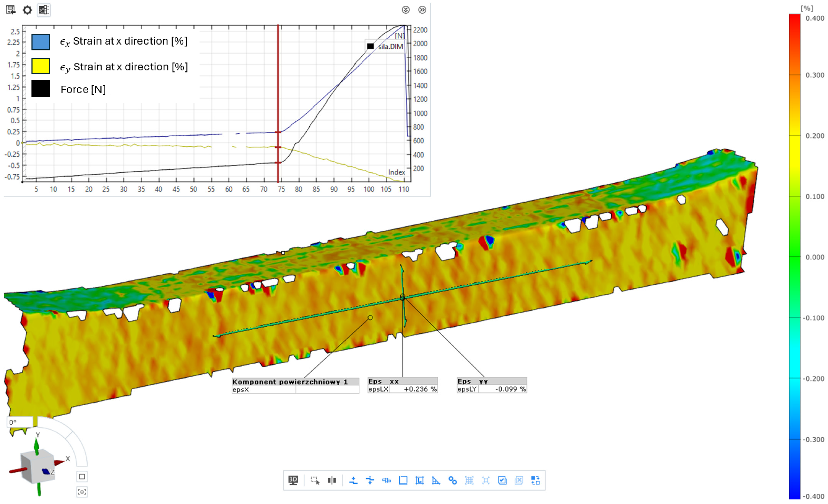Click the 3D view monitor icon
The image size is (828, 504).
click(293, 480)
